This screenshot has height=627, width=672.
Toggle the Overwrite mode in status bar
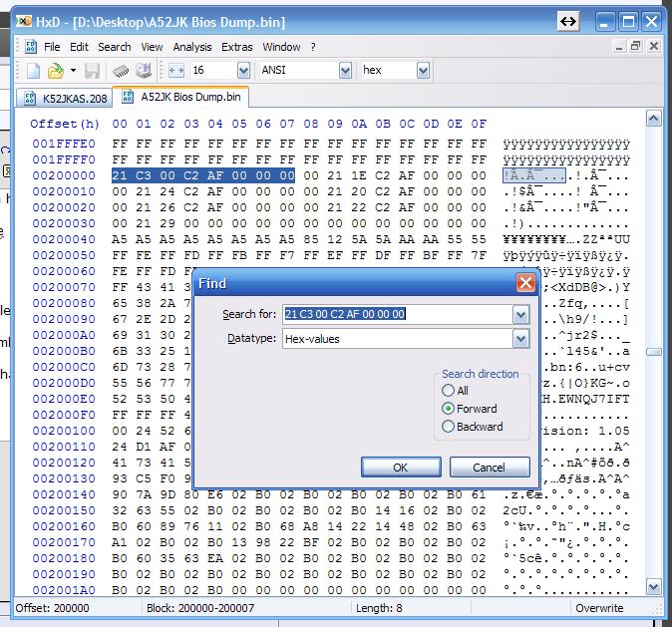click(599, 608)
